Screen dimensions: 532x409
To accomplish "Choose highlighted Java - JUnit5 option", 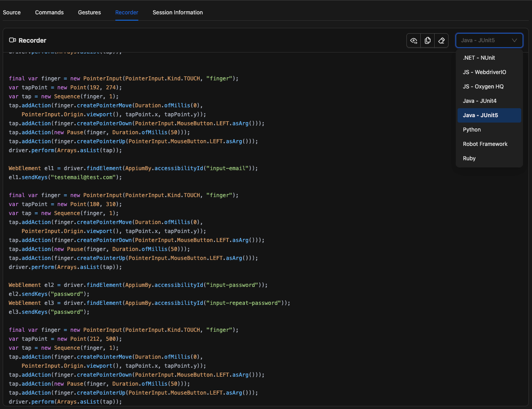I will tap(480, 115).
